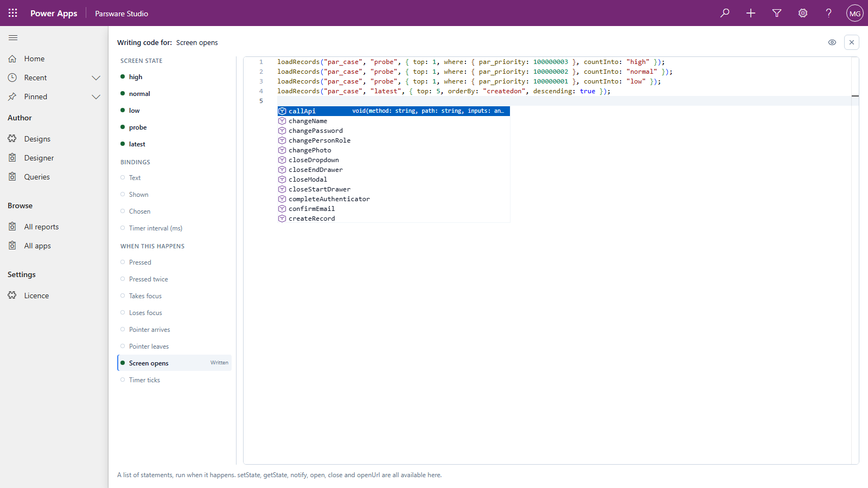Image resolution: width=868 pixels, height=488 pixels.
Task: Open the help question mark icon
Action: click(829, 13)
